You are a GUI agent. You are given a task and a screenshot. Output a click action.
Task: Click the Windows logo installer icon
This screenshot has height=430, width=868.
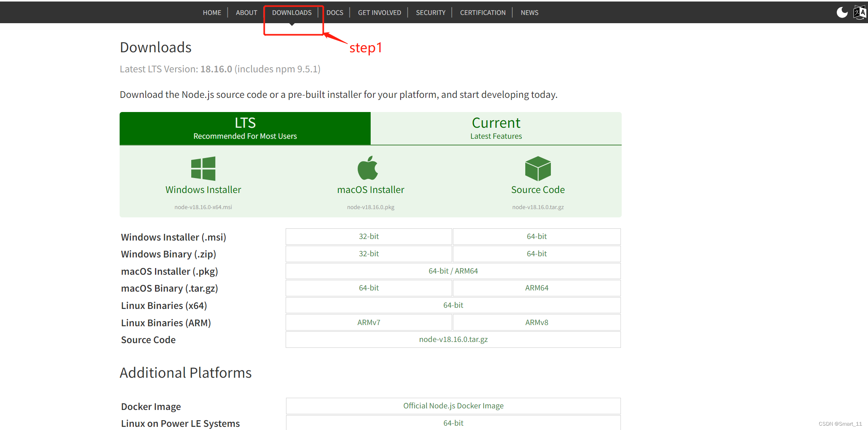click(203, 169)
